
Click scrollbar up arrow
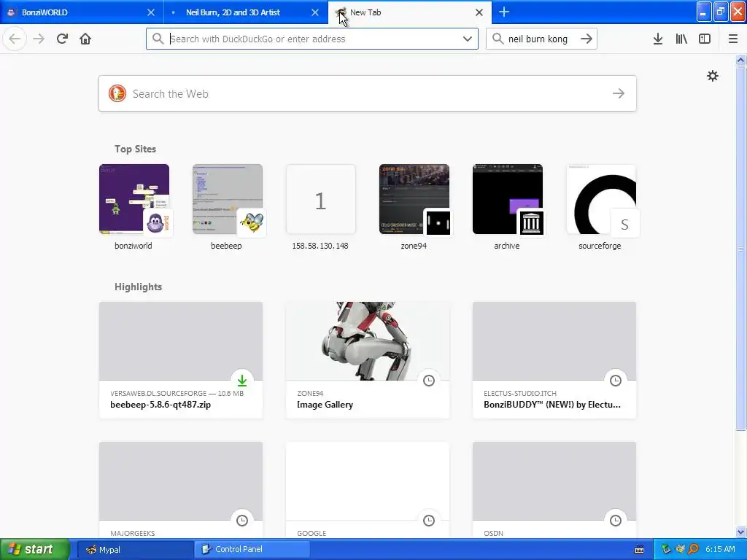(x=741, y=60)
